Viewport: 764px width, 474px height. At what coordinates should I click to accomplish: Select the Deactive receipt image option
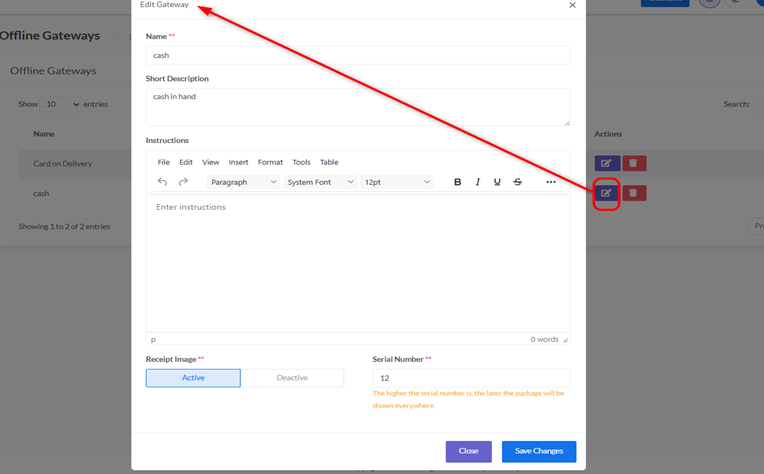[x=292, y=378]
